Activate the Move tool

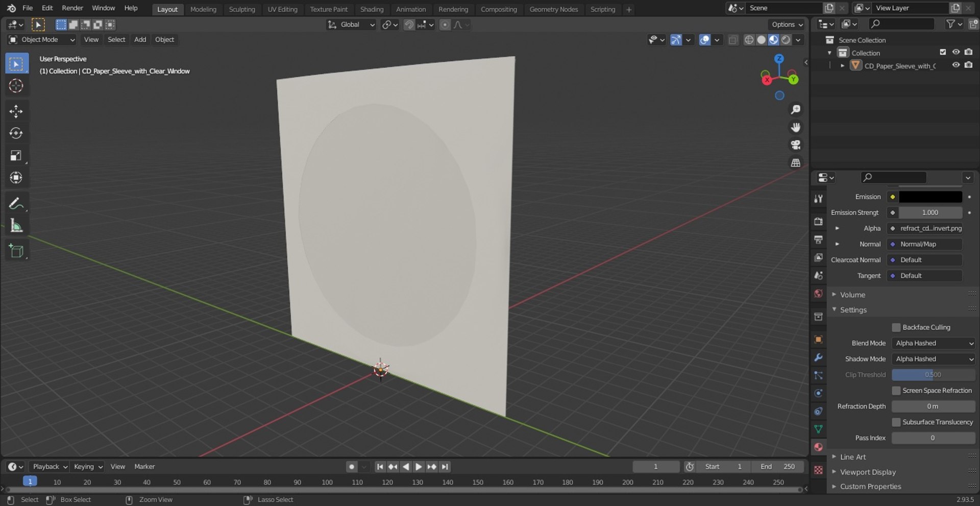pyautogui.click(x=16, y=111)
